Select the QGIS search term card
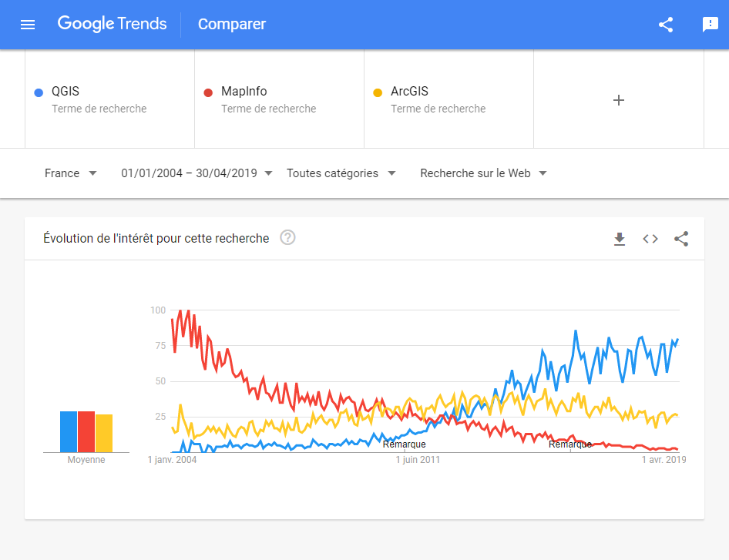 pos(109,99)
